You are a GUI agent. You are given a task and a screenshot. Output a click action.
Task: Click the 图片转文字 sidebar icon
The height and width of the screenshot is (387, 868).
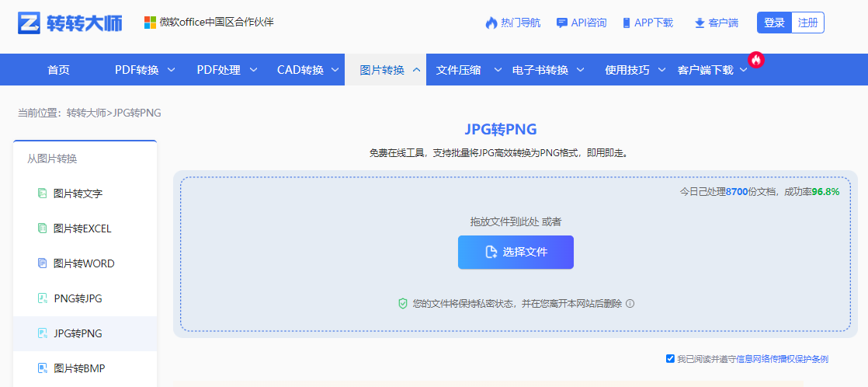point(42,193)
